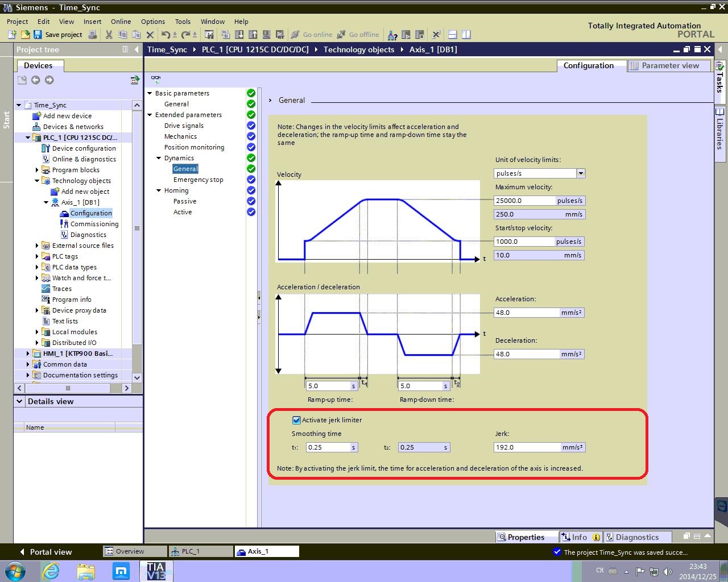Select Emergency stop in the navigation
The width and height of the screenshot is (728, 582).
tap(198, 180)
